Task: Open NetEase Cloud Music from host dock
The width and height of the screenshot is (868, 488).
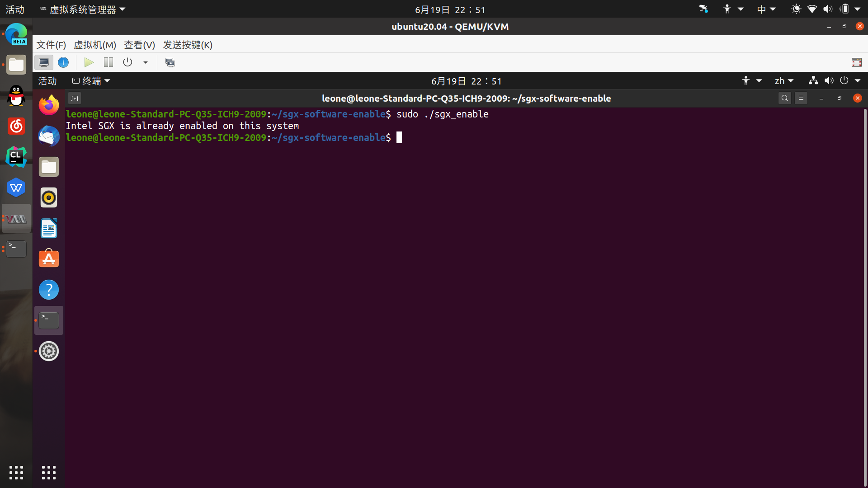Action: coord(16,126)
